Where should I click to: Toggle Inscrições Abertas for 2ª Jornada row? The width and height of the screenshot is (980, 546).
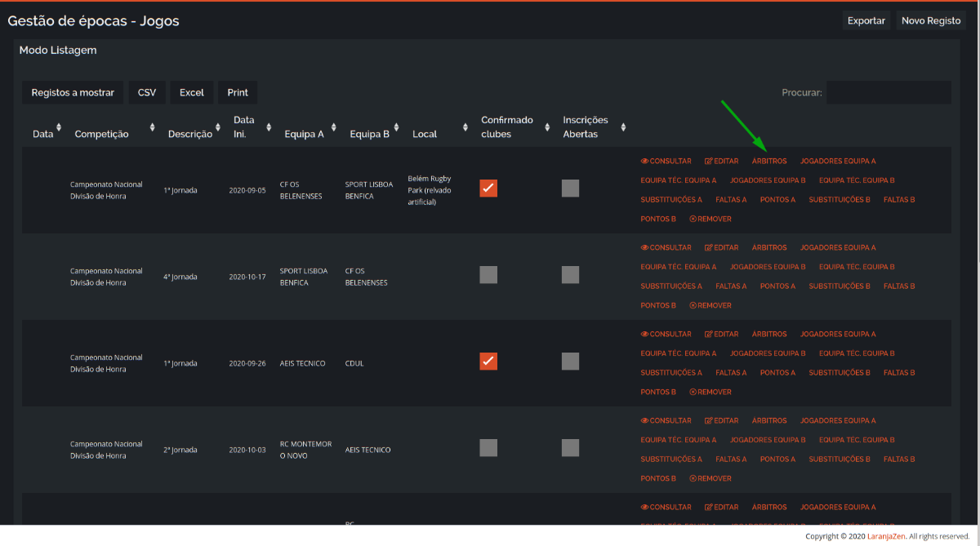point(570,448)
